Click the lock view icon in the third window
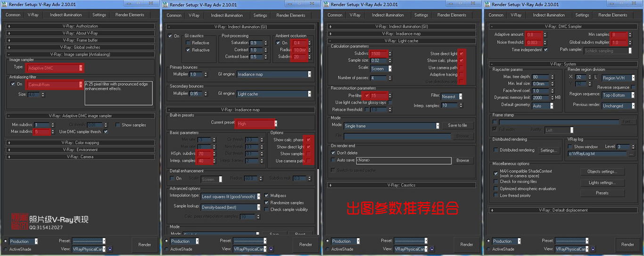 tap(432, 249)
